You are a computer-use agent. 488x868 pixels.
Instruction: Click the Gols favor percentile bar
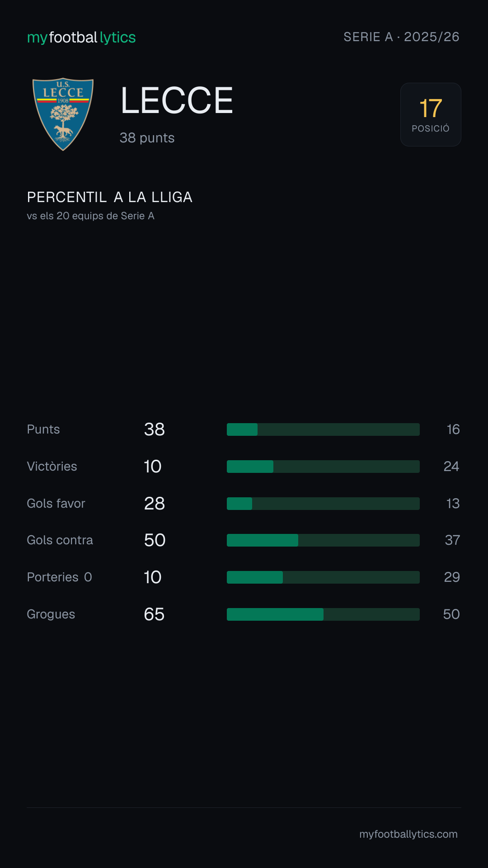[x=323, y=504]
